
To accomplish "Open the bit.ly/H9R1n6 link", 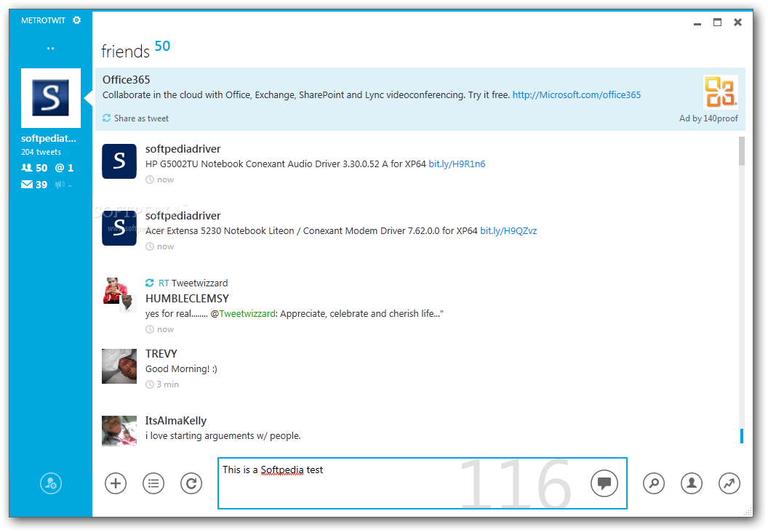I will click(x=457, y=164).
